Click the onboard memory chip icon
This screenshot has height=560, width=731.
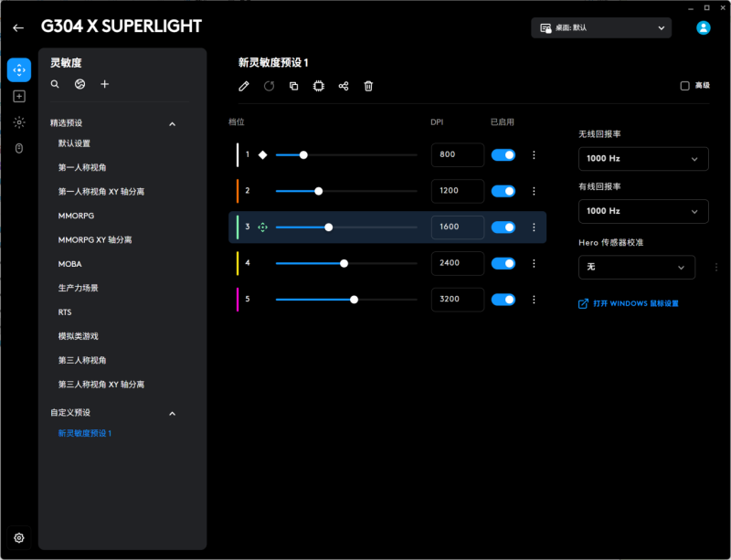[318, 86]
